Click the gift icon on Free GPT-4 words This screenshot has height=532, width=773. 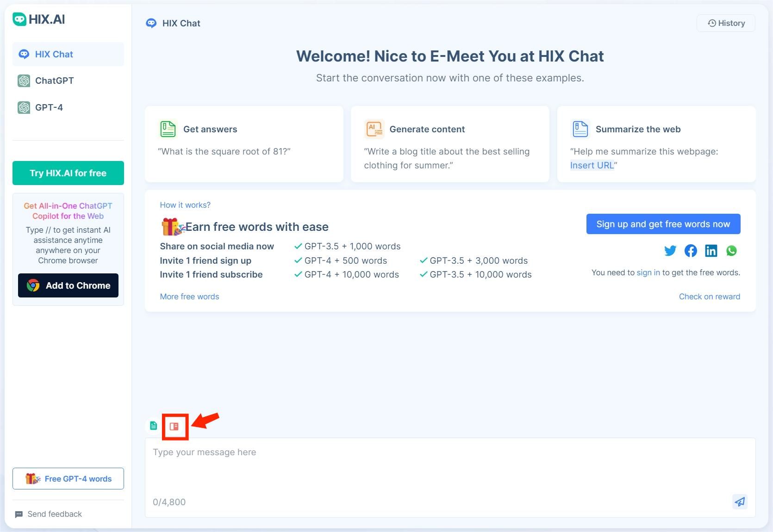pyautogui.click(x=32, y=479)
